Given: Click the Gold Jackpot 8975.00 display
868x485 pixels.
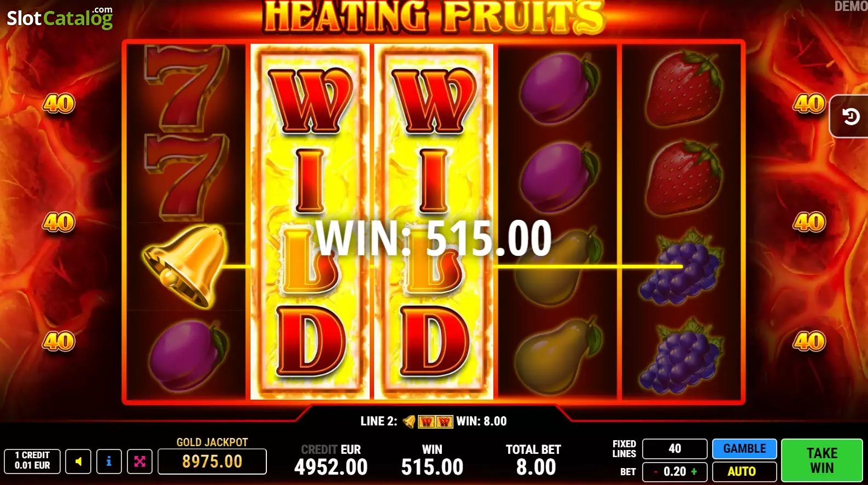Looking at the screenshot, I should (212, 461).
